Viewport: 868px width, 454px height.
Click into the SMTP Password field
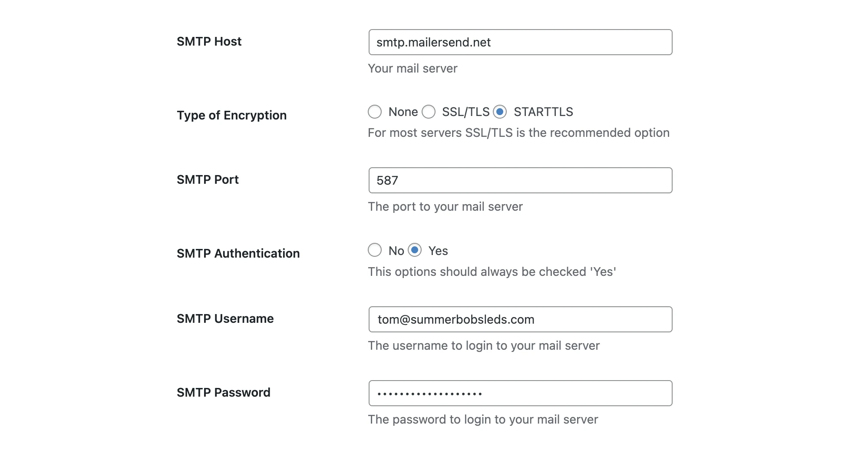[x=520, y=393]
